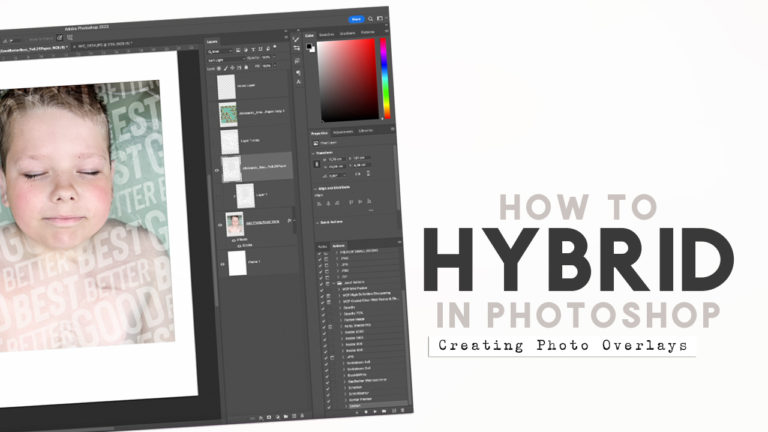768x432 pixels.
Task: Create new adjustment layer from Layers footer
Action: coord(278,417)
